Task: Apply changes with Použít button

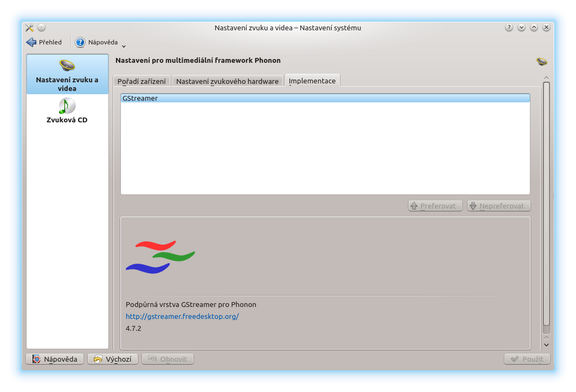Action: coord(527,359)
